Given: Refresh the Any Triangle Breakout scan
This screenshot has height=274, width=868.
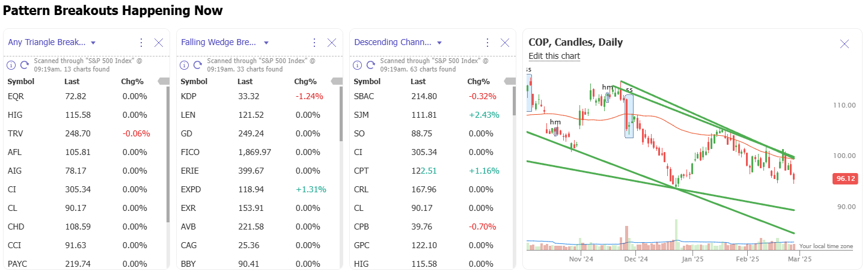Looking at the screenshot, I should click(x=25, y=65).
